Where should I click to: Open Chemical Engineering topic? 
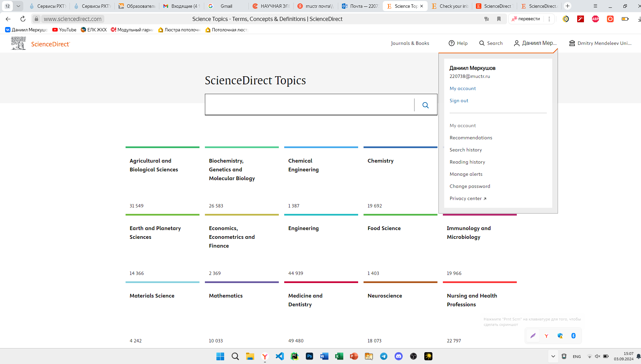click(321, 179)
